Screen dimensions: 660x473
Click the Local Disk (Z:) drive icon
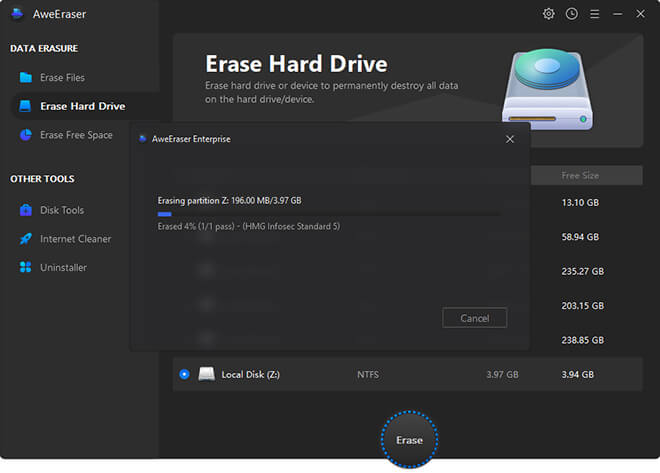click(207, 374)
